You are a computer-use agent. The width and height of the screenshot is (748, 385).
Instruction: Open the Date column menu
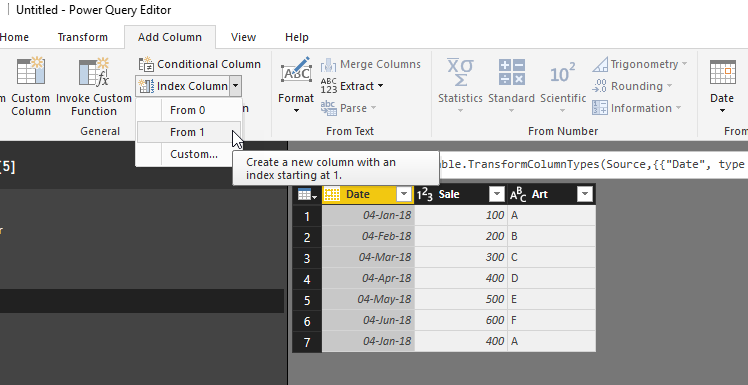point(722,86)
